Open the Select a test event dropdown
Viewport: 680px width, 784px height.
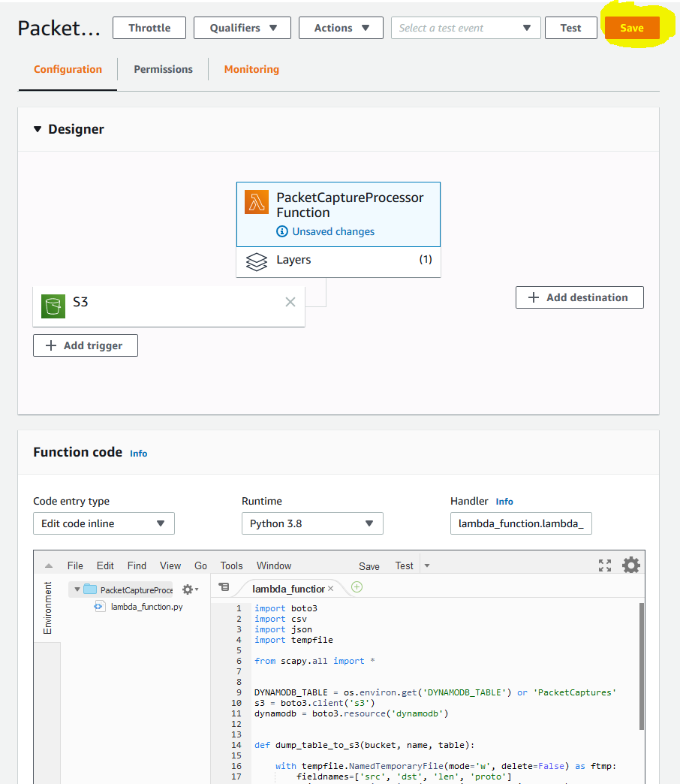[465, 28]
